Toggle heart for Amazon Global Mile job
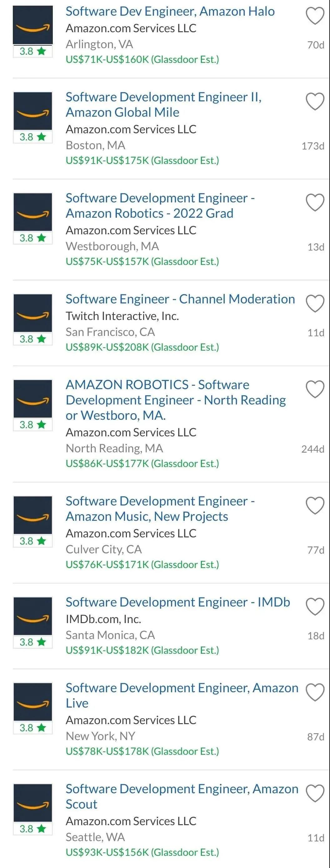 coord(315,101)
